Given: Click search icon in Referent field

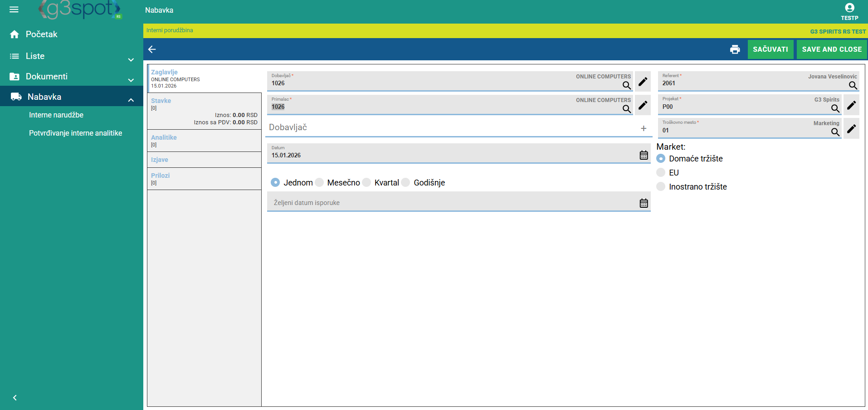Looking at the screenshot, I should (x=853, y=85).
